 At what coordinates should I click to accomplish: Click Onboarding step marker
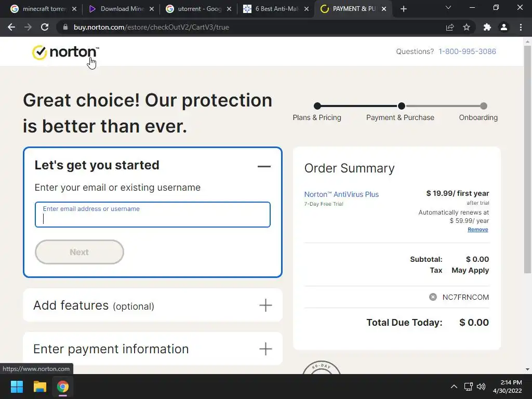coord(484,106)
